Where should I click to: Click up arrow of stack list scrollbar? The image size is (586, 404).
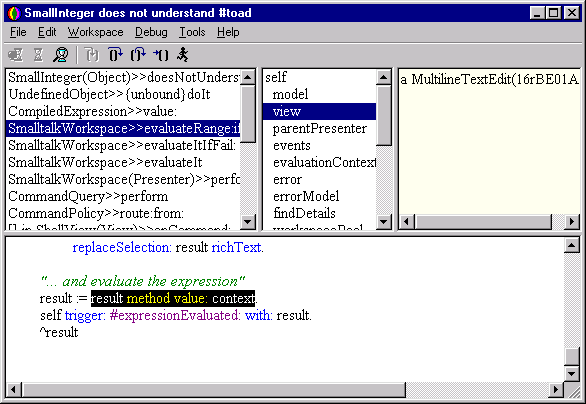(248, 77)
